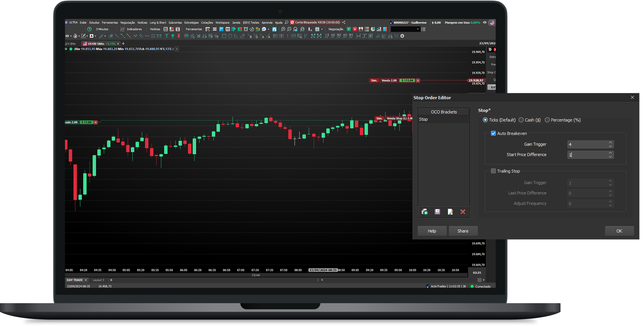Click the zoom in magnifier icon
The image size is (644, 326).
283,29
